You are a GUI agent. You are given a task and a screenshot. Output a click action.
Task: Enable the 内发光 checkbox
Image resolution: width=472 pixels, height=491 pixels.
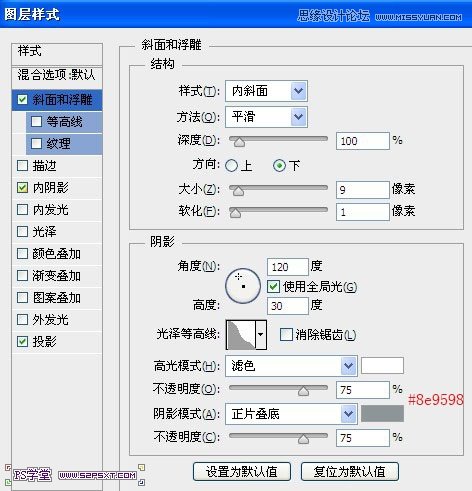coord(22,210)
